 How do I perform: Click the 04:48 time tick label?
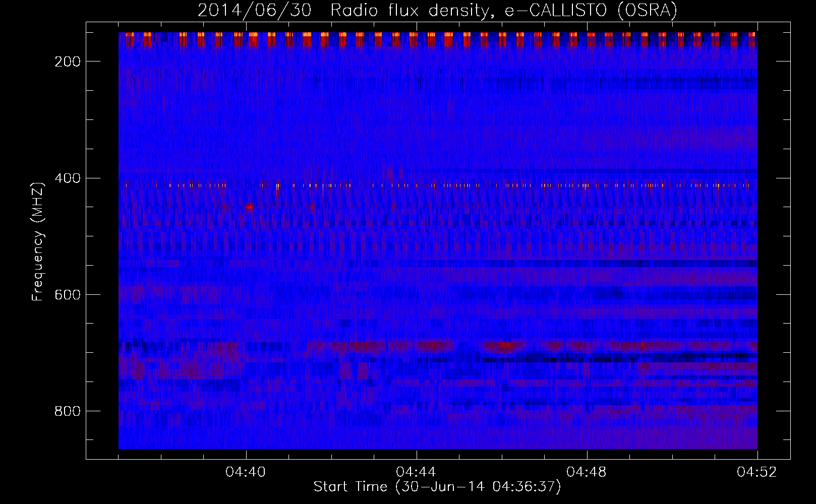click(x=587, y=472)
